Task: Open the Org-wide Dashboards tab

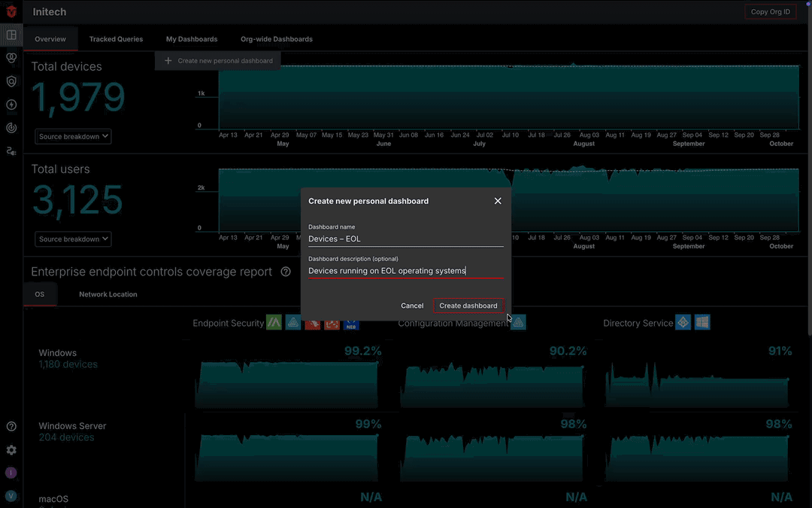Action: [x=276, y=39]
